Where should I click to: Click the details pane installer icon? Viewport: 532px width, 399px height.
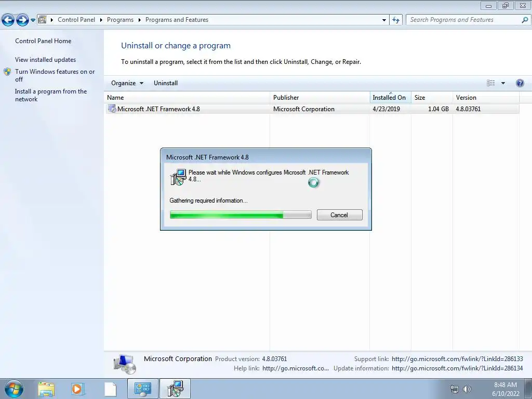pyautogui.click(x=125, y=364)
